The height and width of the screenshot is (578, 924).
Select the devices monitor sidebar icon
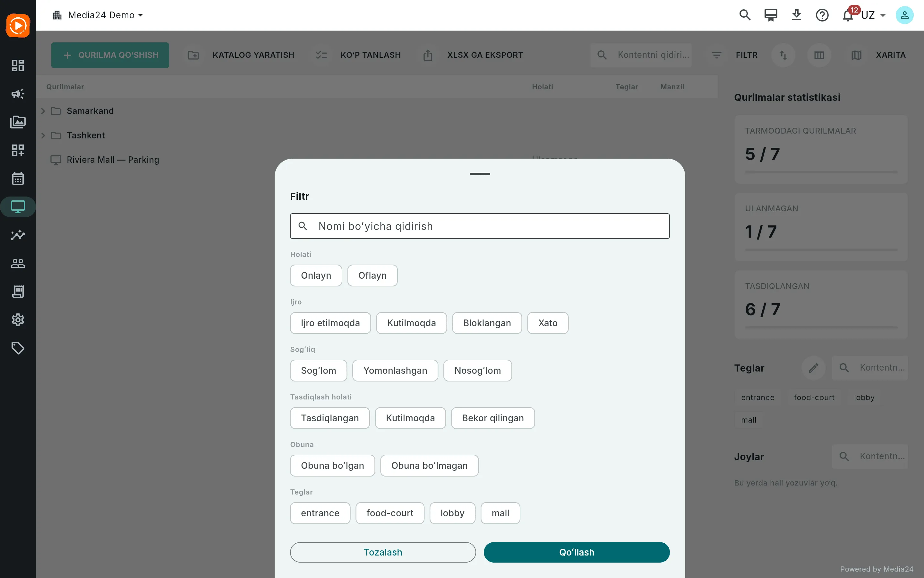[18, 207]
